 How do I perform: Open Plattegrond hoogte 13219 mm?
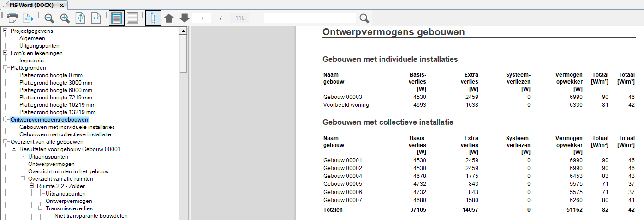[x=57, y=112]
